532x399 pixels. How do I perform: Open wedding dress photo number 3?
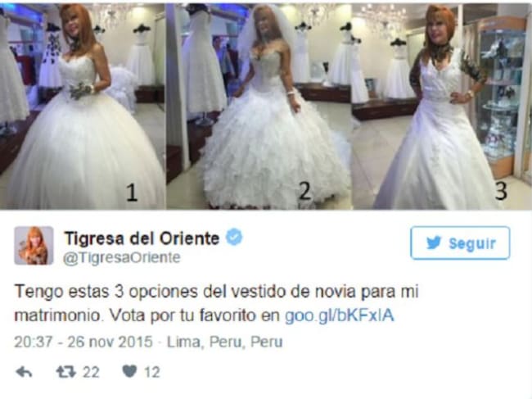(443, 106)
